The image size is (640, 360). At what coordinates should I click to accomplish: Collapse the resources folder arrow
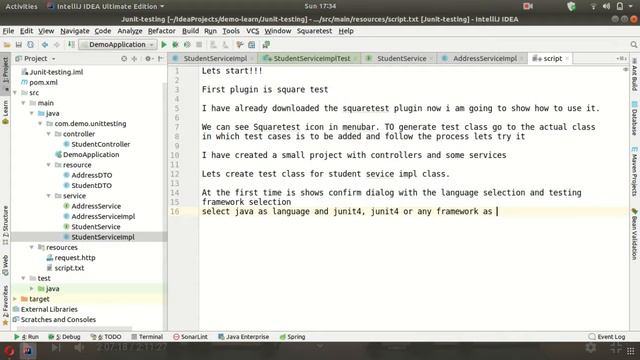click(x=31, y=247)
